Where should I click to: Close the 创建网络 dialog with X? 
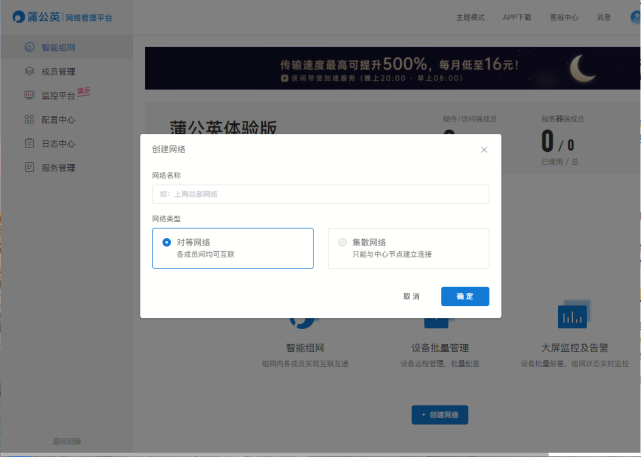tap(484, 150)
